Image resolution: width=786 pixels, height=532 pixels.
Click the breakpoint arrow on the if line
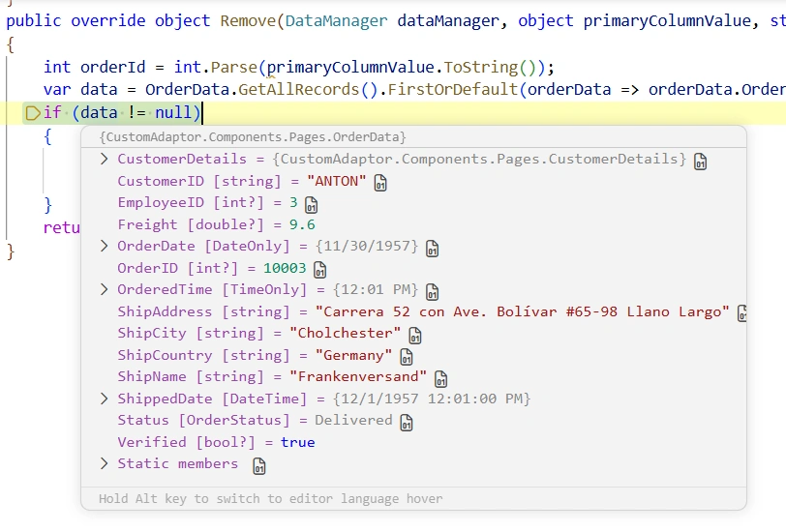(33, 113)
